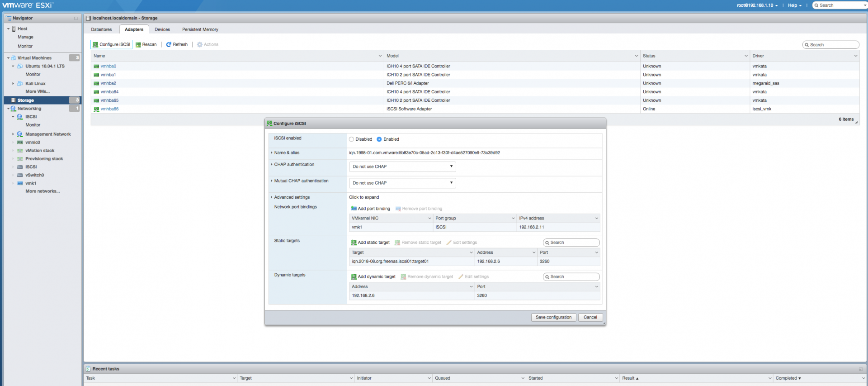Expand the Advanced settings section

pyautogui.click(x=272, y=197)
